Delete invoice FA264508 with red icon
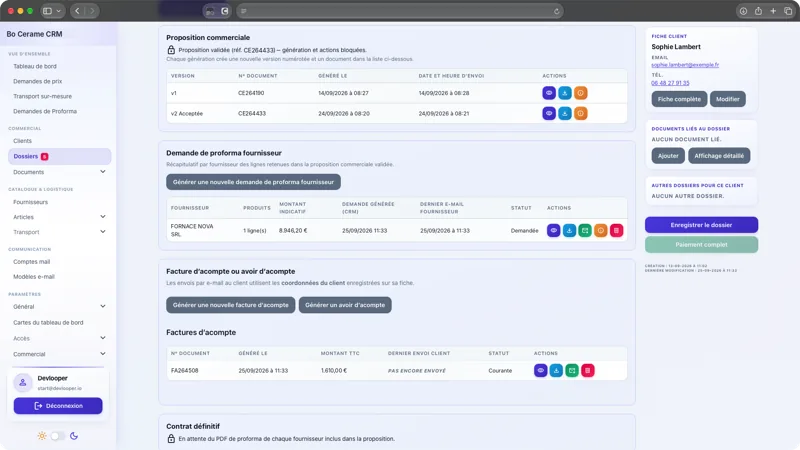The image size is (800, 450). pos(588,370)
